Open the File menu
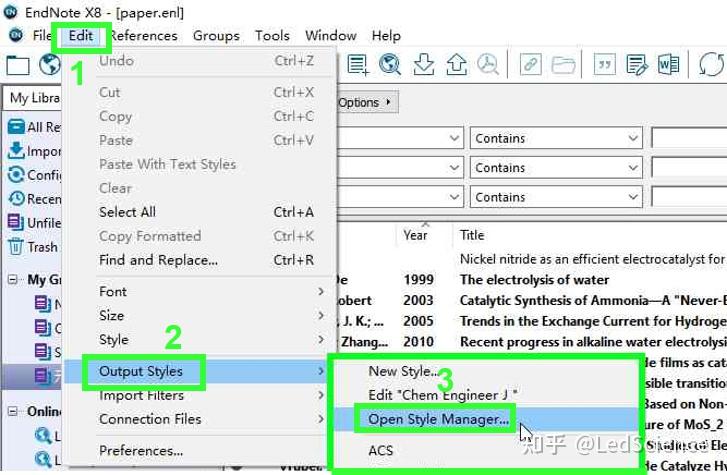This screenshot has height=475, width=727. click(x=42, y=36)
